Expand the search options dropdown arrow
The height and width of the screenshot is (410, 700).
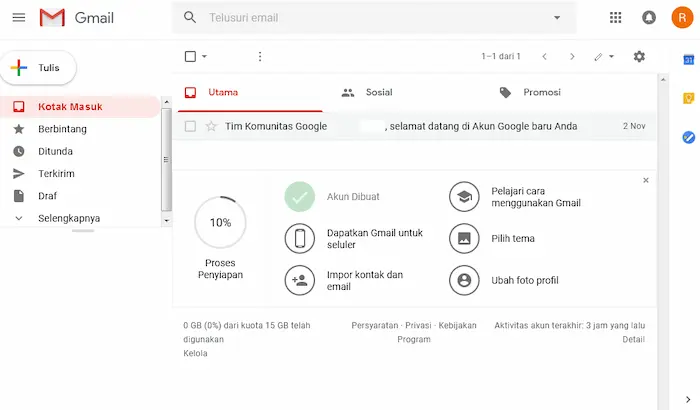[x=557, y=18]
